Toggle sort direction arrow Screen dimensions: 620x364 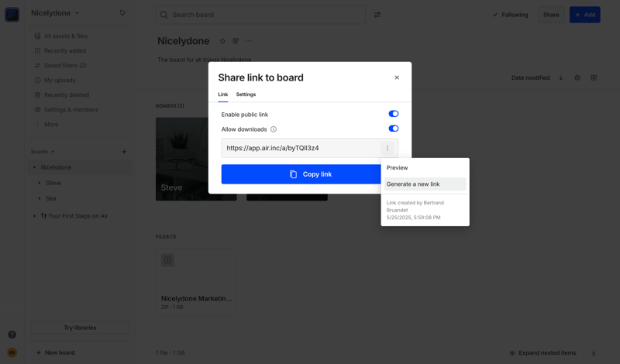[x=560, y=78]
